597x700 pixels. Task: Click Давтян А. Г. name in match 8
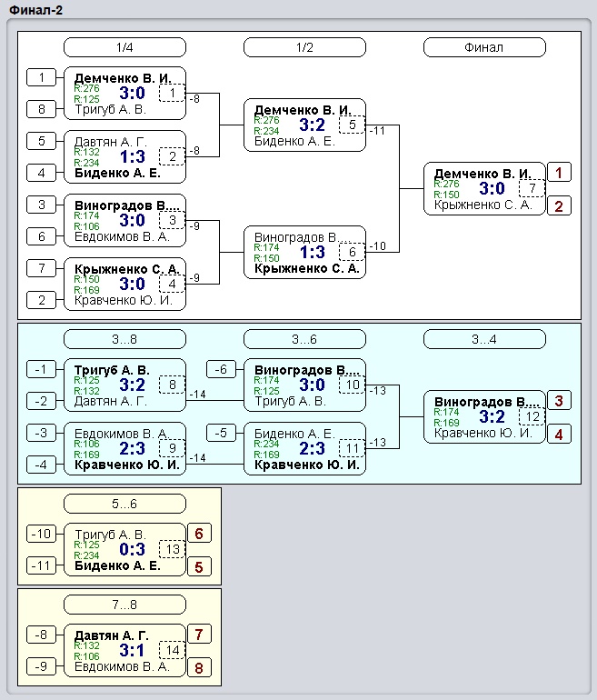[x=110, y=401]
